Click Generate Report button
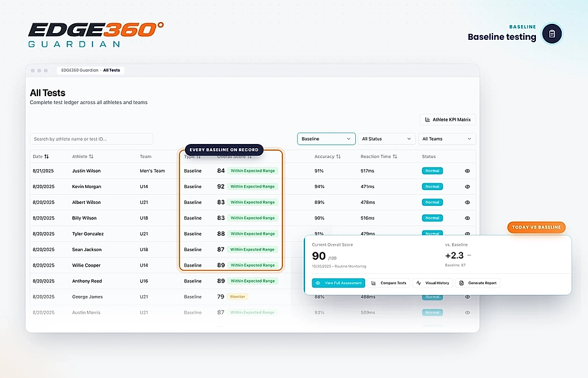Screen dimensions: 588x378 tap(478, 283)
